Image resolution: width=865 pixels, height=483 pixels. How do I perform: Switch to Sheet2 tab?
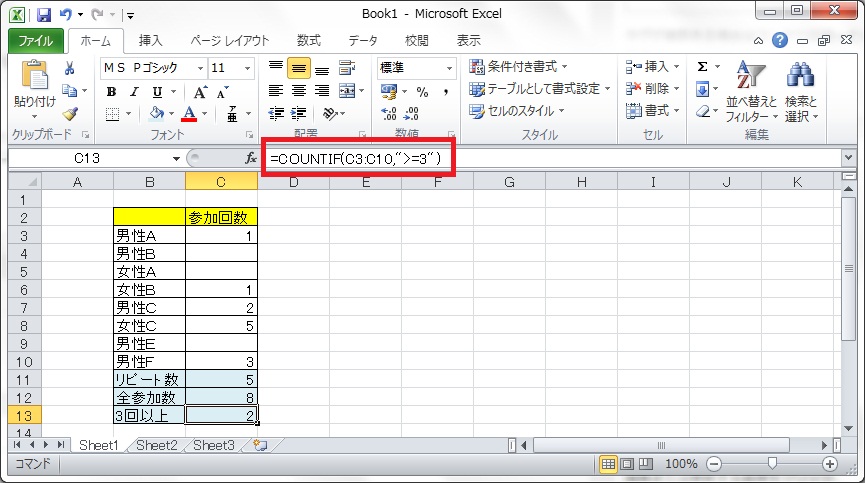(x=157, y=446)
